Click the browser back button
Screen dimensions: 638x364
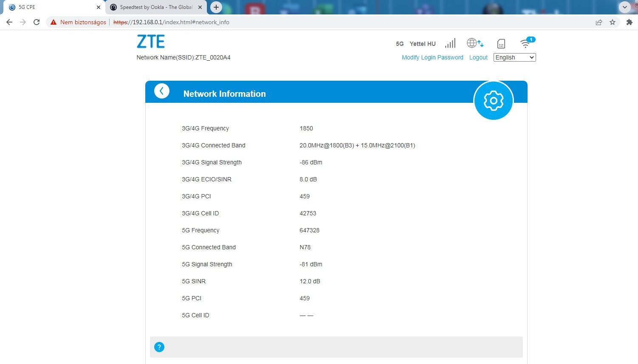pyautogui.click(x=9, y=22)
